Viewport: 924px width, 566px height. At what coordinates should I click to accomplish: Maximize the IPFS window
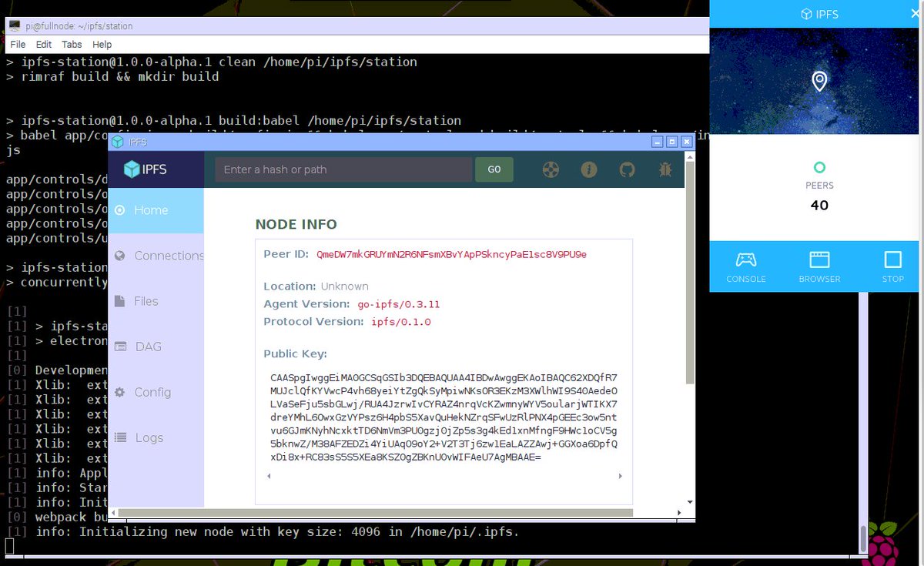point(672,142)
